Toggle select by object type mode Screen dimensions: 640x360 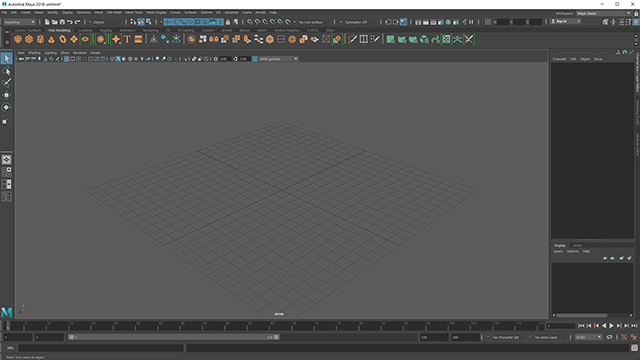[x=141, y=22]
